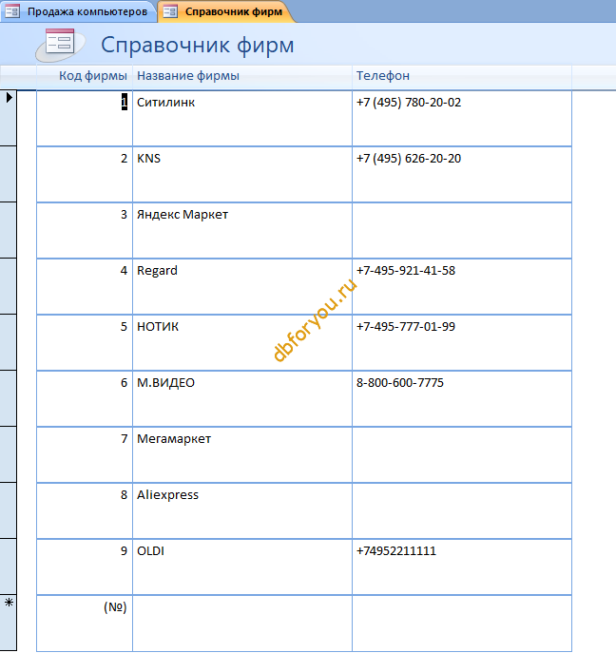Click the Aliexpress firm name field
This screenshot has width=616, height=672.
tap(242, 511)
